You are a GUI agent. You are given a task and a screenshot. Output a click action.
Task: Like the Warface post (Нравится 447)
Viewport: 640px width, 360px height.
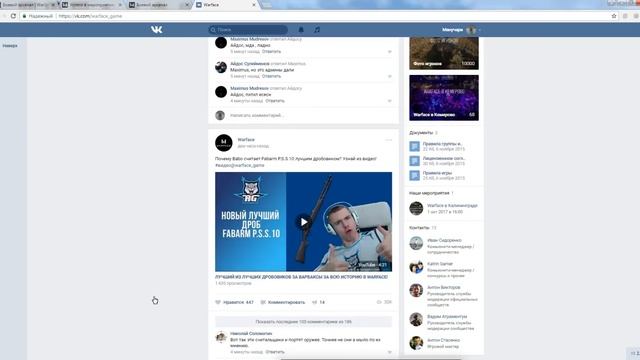click(235, 302)
